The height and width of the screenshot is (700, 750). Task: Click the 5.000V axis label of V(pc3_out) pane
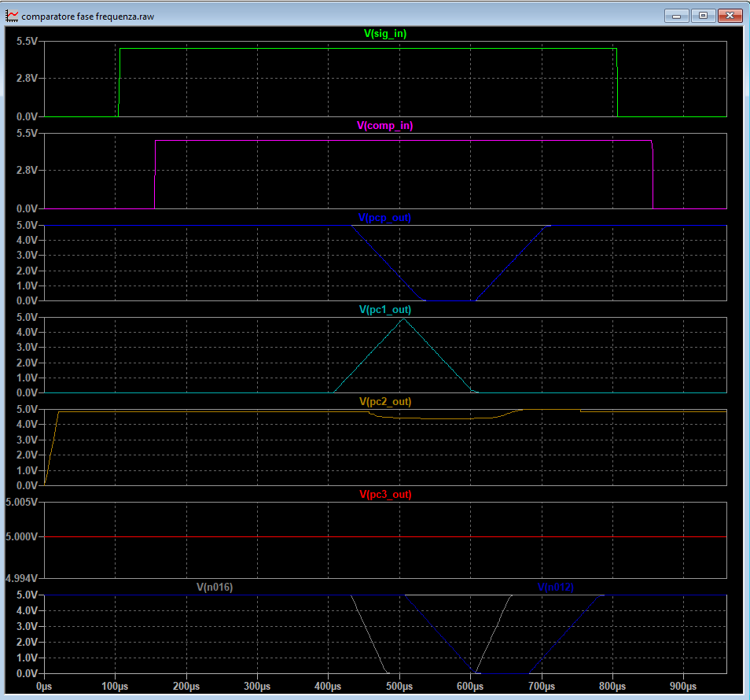tap(22, 537)
